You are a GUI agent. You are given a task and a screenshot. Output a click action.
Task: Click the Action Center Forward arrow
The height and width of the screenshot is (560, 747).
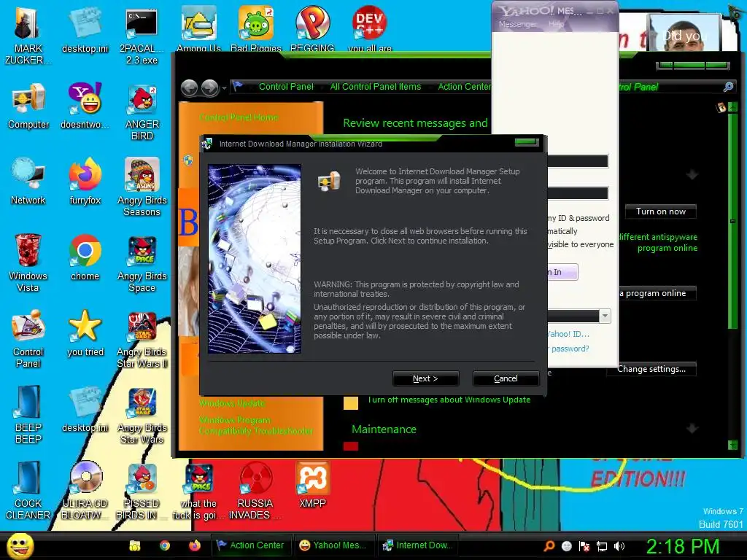(x=209, y=87)
